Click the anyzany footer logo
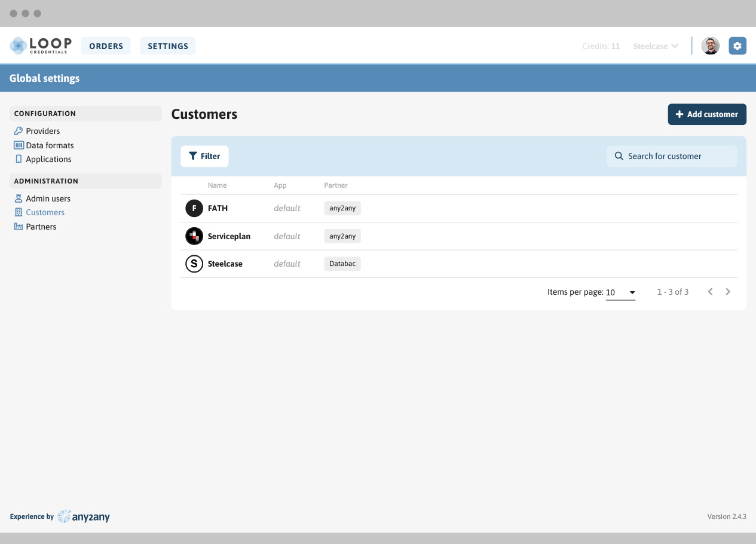Viewport: 756px width, 544px height. (x=84, y=517)
